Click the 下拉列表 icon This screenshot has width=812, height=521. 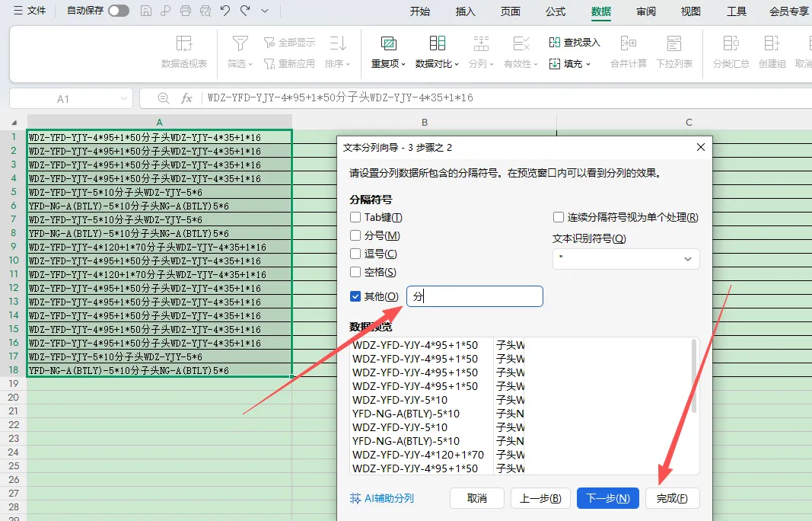[673, 43]
